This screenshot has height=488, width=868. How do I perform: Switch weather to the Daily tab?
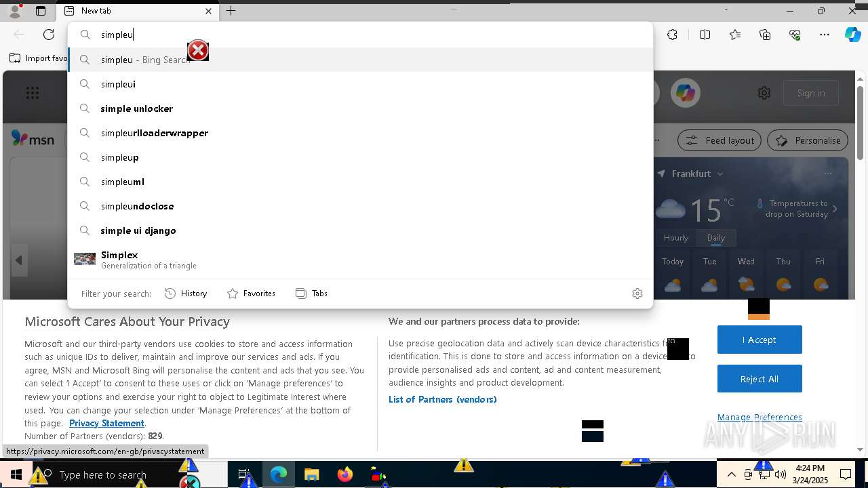click(716, 238)
